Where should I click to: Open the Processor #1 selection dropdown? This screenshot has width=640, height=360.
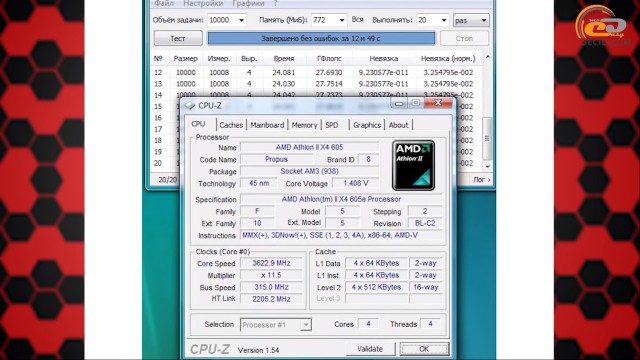tap(276, 325)
